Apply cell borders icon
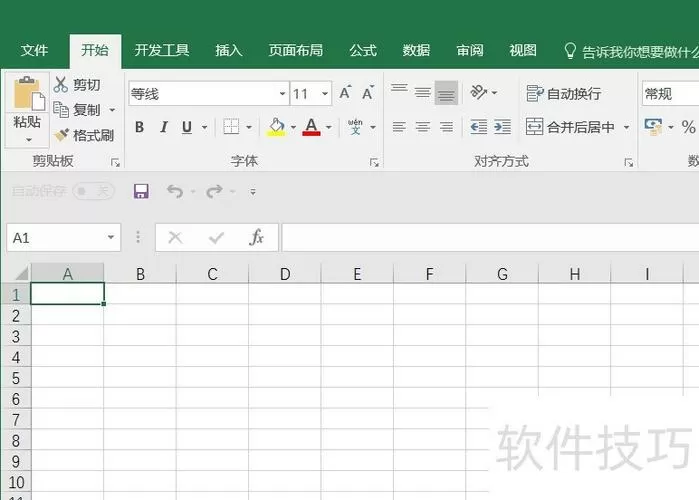The width and height of the screenshot is (699, 500). click(x=231, y=127)
